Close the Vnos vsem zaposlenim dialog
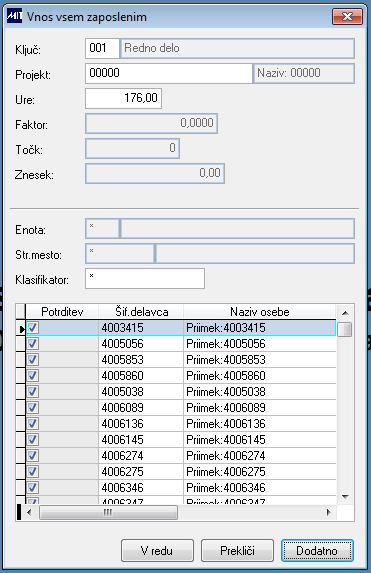 (347, 16)
